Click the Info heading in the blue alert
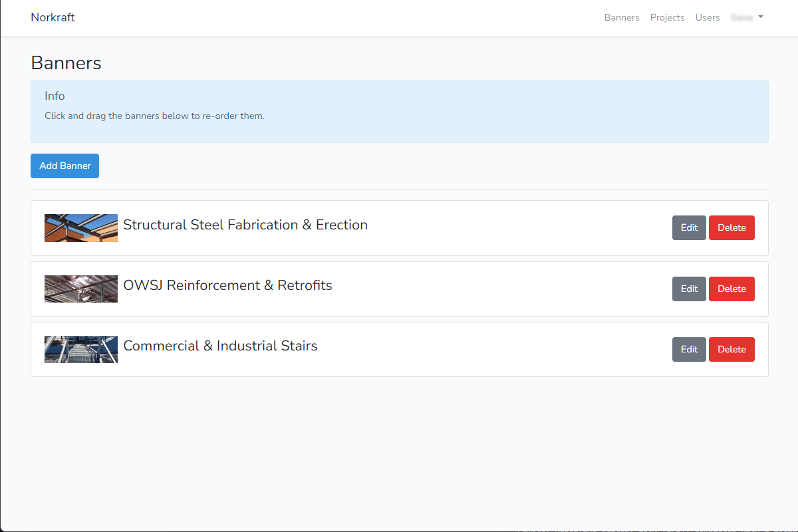The image size is (798, 532). tap(55, 96)
